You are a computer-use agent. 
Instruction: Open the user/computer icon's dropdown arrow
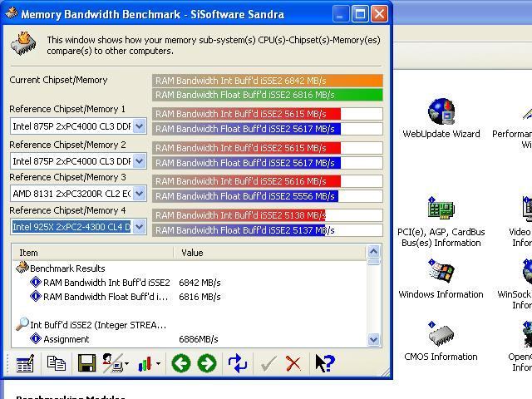pos(127,364)
